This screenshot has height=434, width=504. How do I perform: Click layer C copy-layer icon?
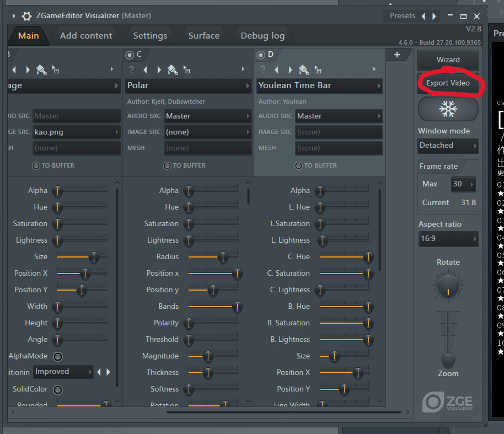coord(187,69)
